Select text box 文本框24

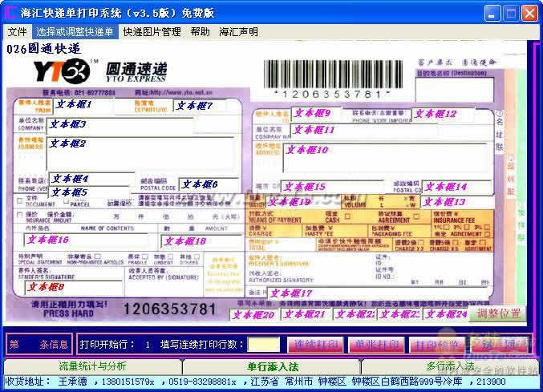pyautogui.click(x=445, y=314)
